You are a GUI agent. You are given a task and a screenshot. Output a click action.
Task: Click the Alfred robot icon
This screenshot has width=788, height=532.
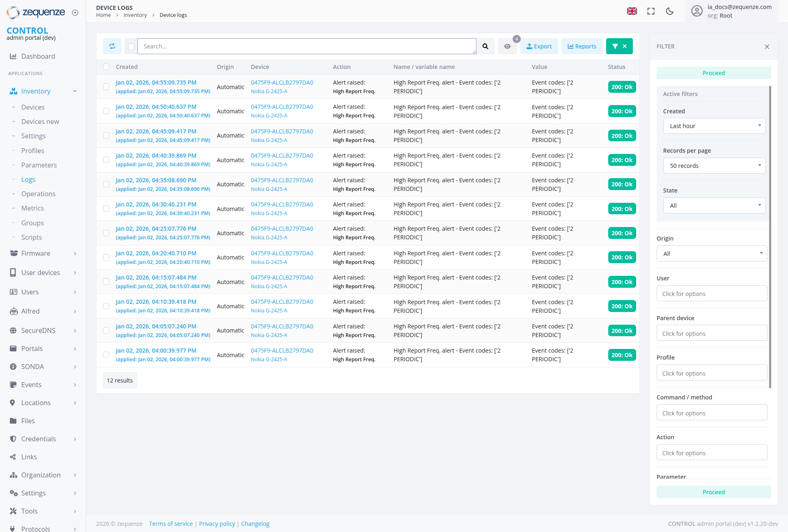coord(13,311)
